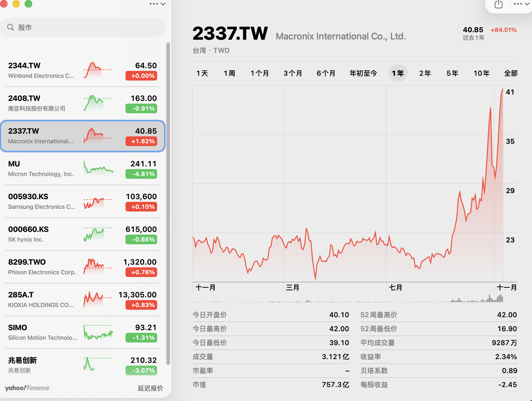Click the green macOS fullscreen window button

(x=28, y=4)
